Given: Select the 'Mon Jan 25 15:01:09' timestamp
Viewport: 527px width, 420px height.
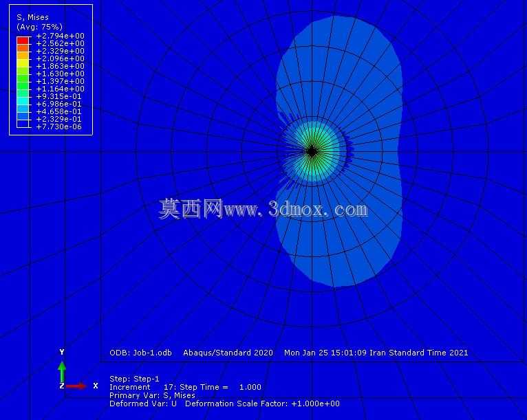Looking at the screenshot, I should click(x=325, y=353).
